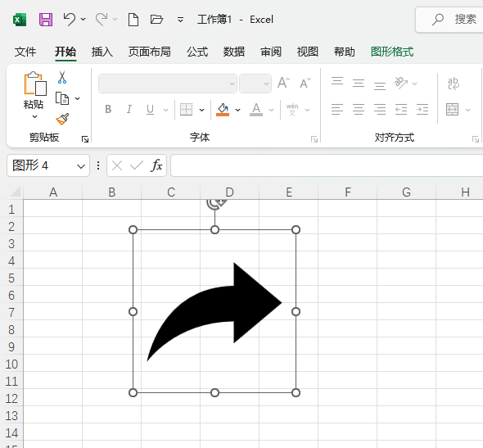The width and height of the screenshot is (483, 448).
Task: Open the merge cells dropdown arrow
Action: click(x=468, y=110)
